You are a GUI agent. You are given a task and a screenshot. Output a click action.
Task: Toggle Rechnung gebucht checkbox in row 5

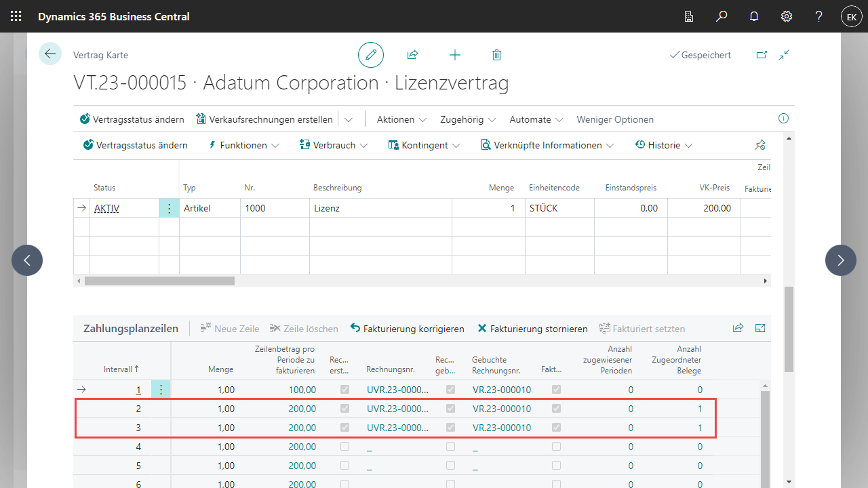click(450, 466)
